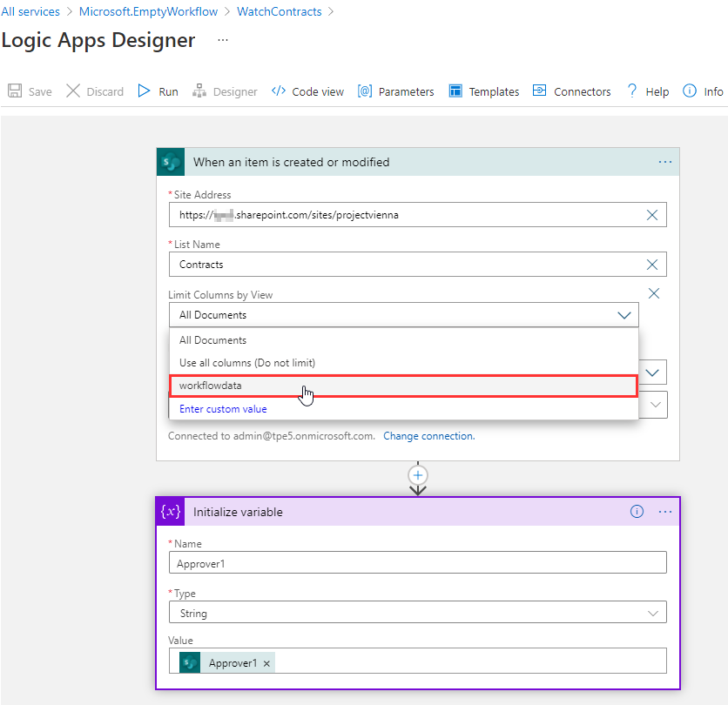Collapse the Limit Columns by View dropdown
This screenshot has width=728, height=705.
click(x=624, y=315)
